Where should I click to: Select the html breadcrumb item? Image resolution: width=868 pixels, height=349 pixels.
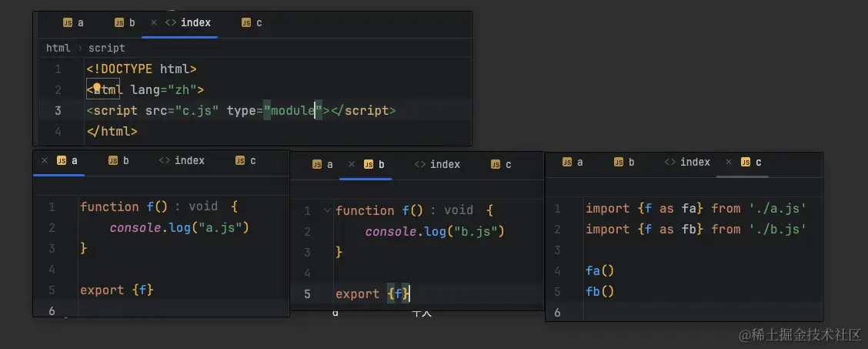pos(58,48)
